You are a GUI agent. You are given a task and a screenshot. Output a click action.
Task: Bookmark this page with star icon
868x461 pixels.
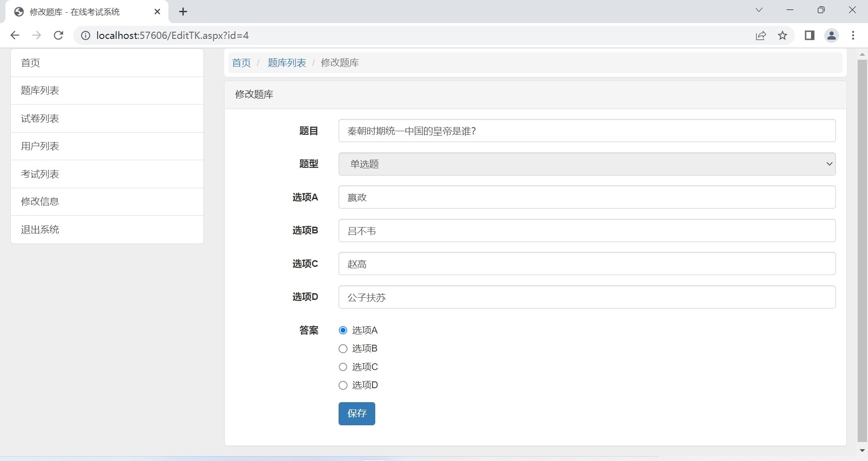click(783, 35)
